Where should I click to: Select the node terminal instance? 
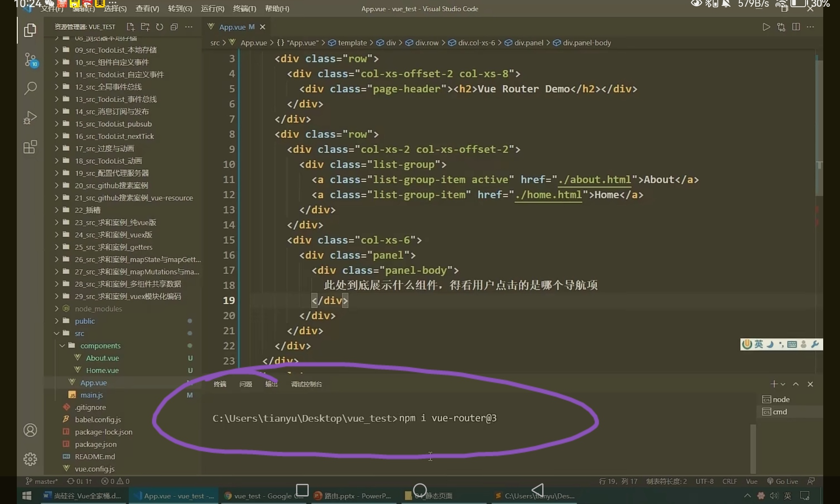pos(780,399)
